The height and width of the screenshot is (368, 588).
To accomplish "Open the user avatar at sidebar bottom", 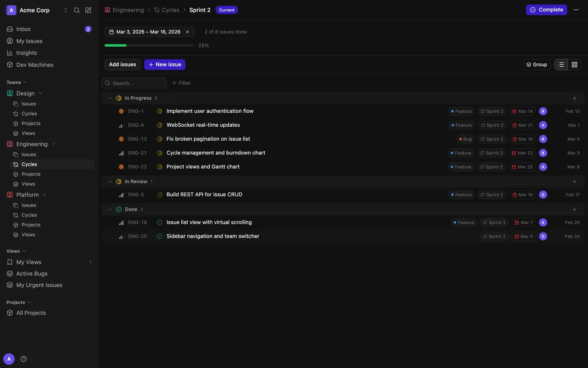I will (x=9, y=359).
